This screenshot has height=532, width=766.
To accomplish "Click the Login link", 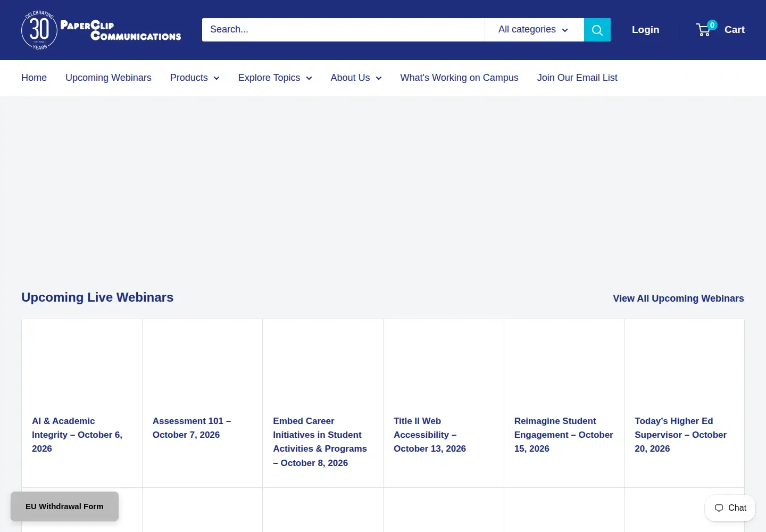I will 645,30.
